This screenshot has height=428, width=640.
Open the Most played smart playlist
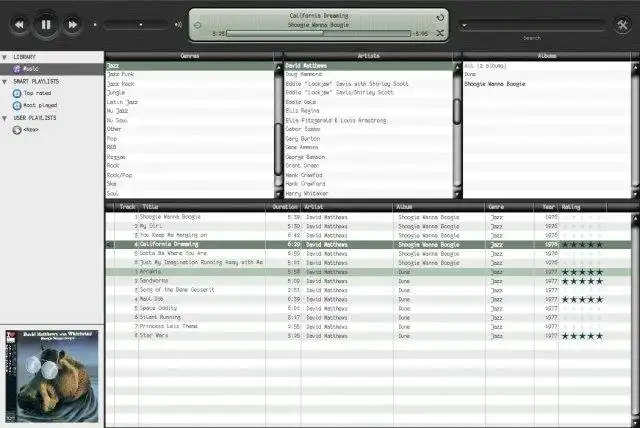(35, 105)
